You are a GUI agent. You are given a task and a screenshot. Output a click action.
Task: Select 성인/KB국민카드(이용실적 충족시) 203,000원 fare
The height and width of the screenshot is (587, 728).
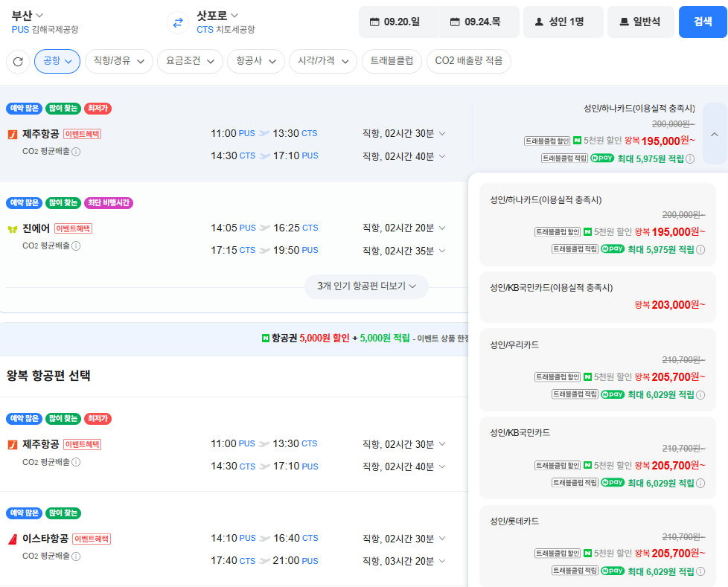[598, 297]
